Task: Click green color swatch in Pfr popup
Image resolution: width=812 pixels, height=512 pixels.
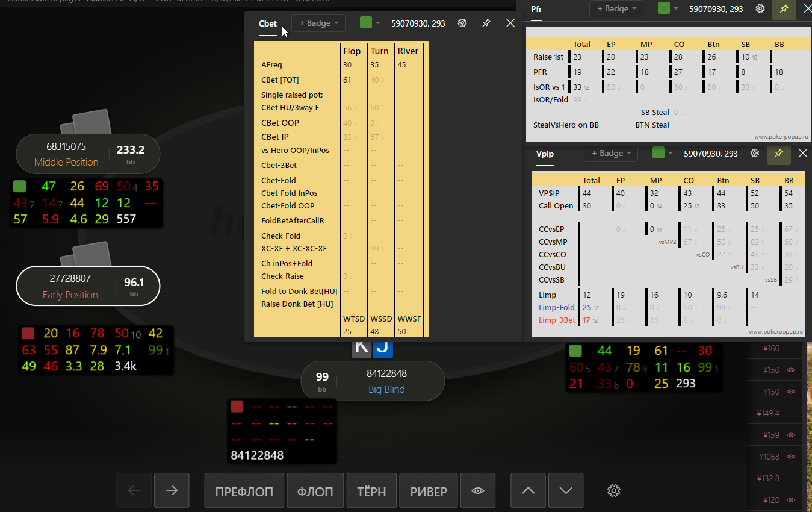Action: click(664, 8)
